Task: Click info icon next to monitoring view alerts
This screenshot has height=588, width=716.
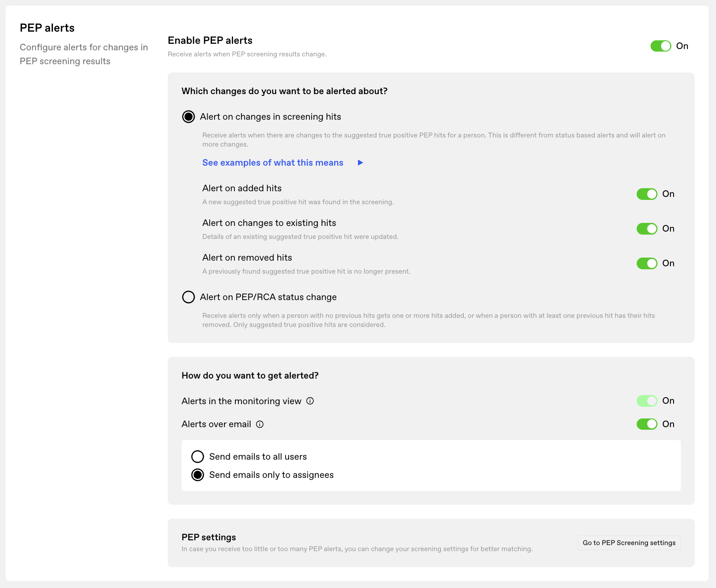Action: click(310, 401)
